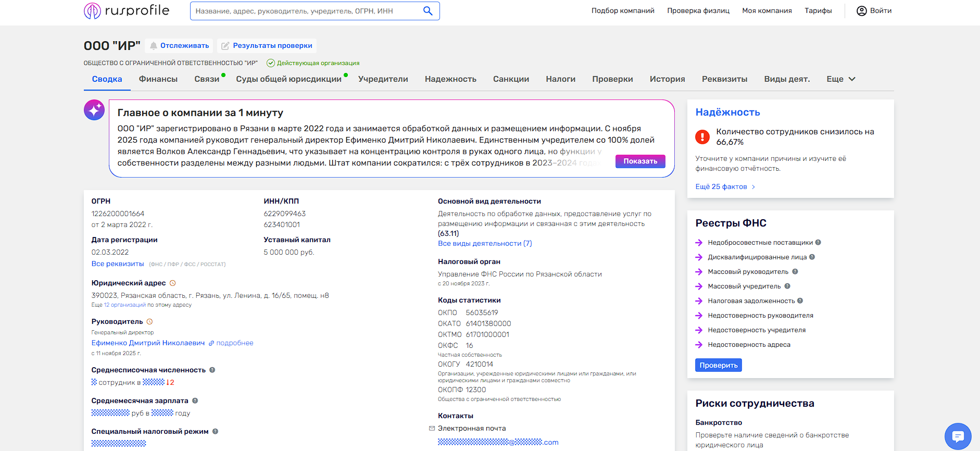Image resolution: width=980 pixels, height=451 pixels.
Task: Open Все виды деятельности (7) link
Action: pos(485,244)
